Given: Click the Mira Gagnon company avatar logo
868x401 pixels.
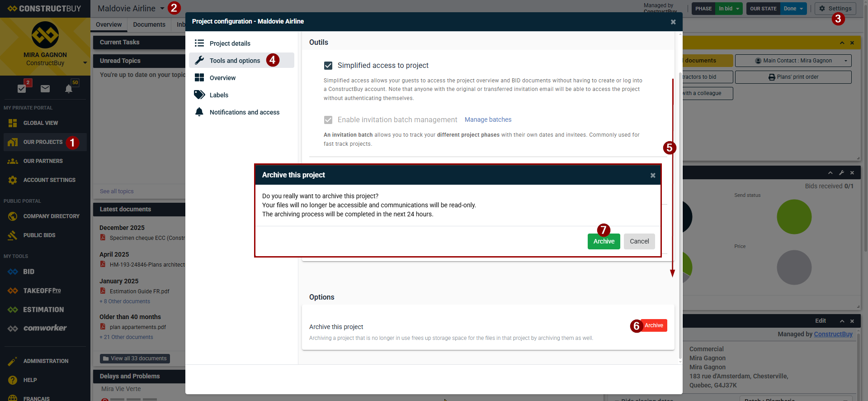Looking at the screenshot, I should coord(45,35).
